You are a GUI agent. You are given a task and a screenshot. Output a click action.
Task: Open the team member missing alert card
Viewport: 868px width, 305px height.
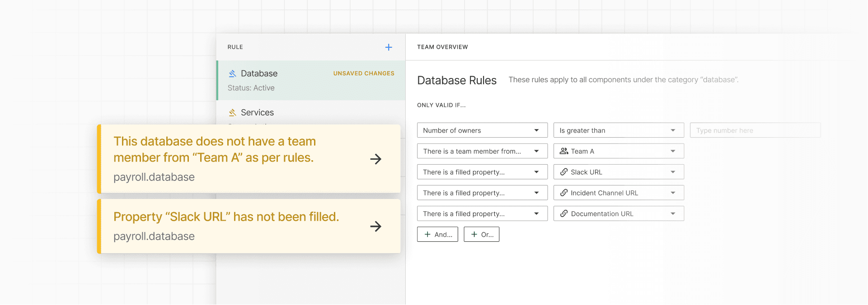click(x=249, y=159)
